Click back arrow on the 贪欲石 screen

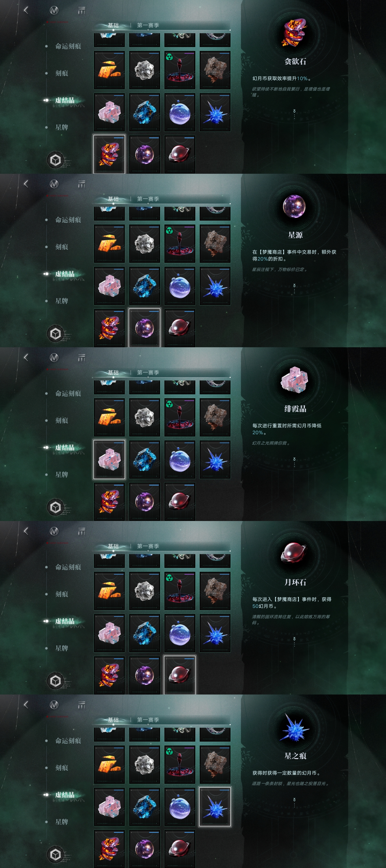click(x=26, y=10)
